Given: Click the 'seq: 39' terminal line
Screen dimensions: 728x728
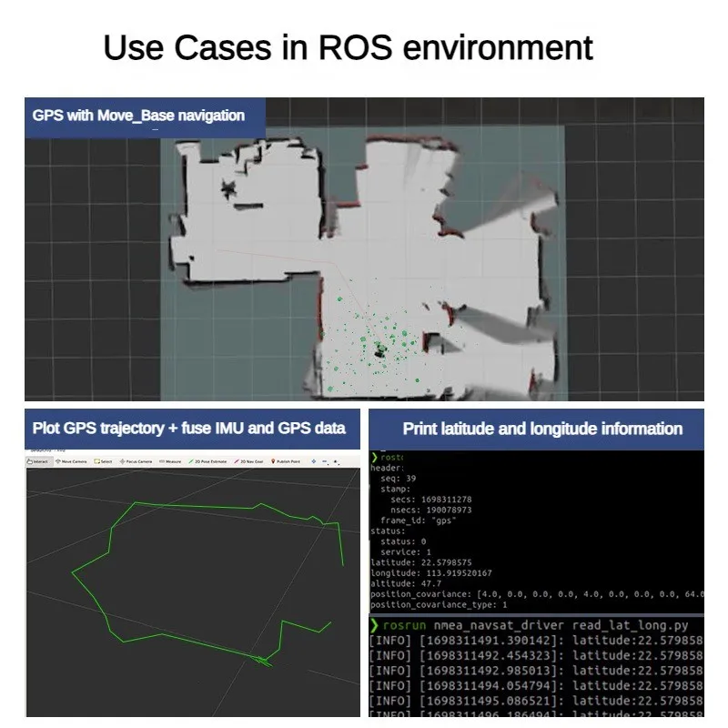Looking at the screenshot, I should point(398,479).
